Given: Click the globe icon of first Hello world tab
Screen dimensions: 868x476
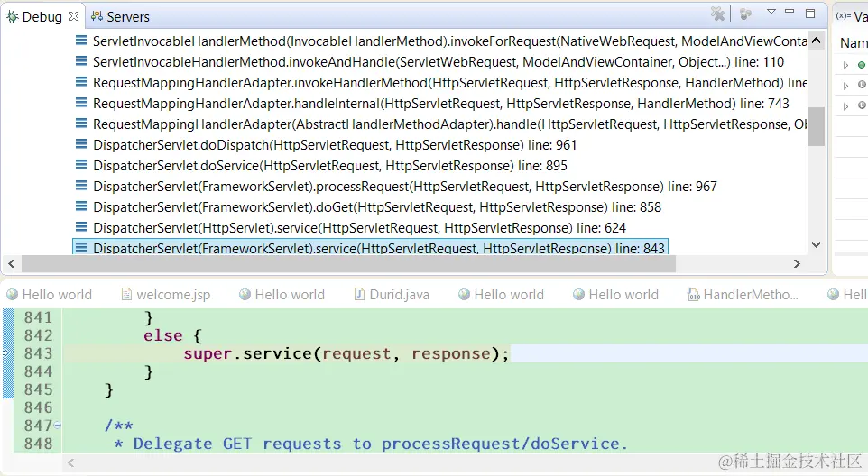Looking at the screenshot, I should pyautogui.click(x=12, y=295).
